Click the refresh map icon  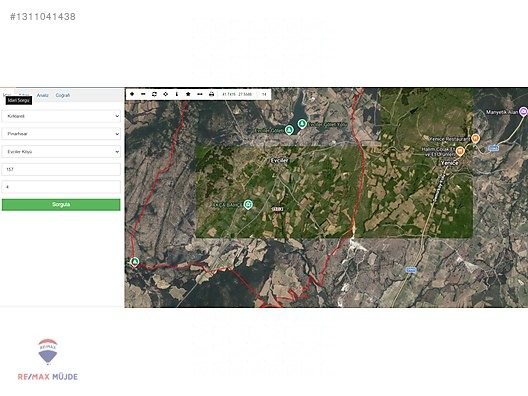(x=154, y=94)
